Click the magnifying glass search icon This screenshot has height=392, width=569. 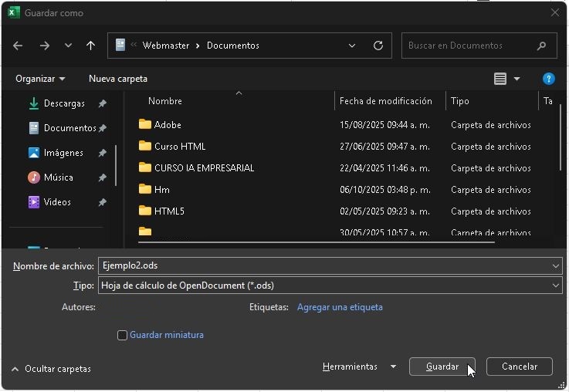pyautogui.click(x=541, y=46)
